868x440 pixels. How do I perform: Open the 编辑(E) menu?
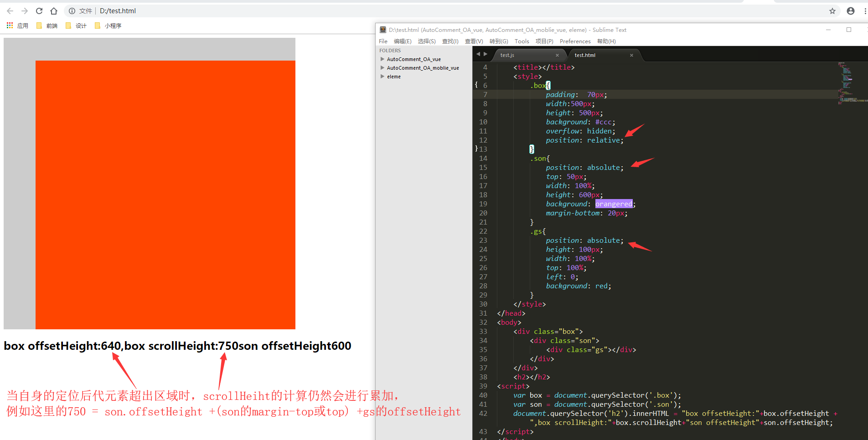pos(403,41)
